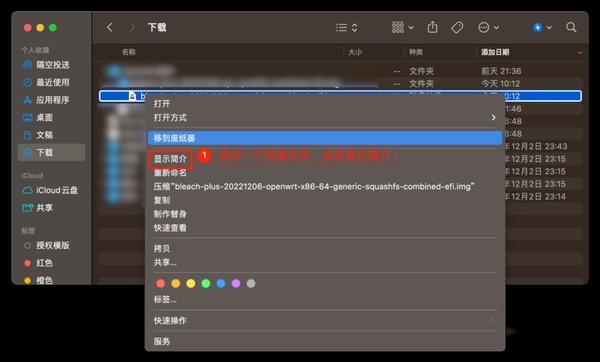Apply the green color tag dot
600x362 pixels.
(206, 284)
